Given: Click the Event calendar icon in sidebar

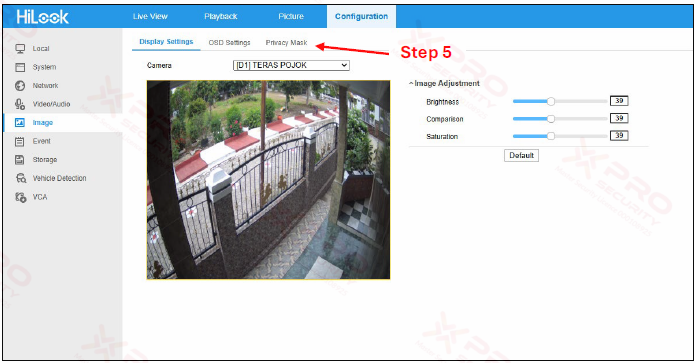Looking at the screenshot, I should (20, 141).
